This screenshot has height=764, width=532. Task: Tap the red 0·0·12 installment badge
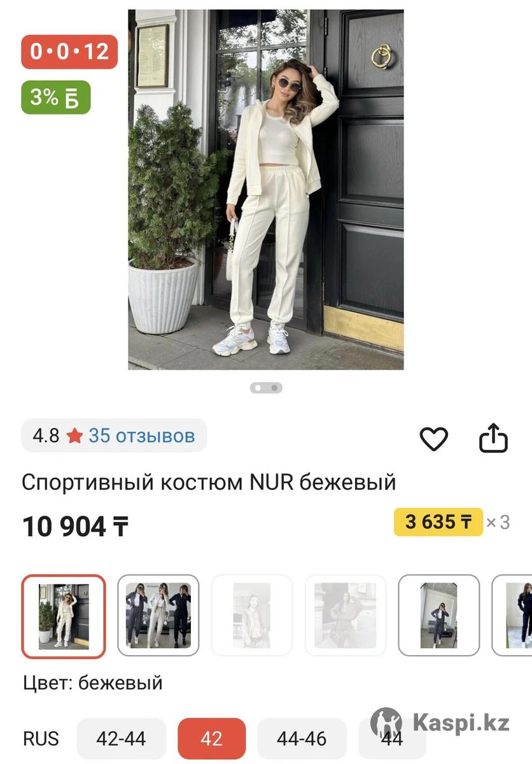(69, 52)
